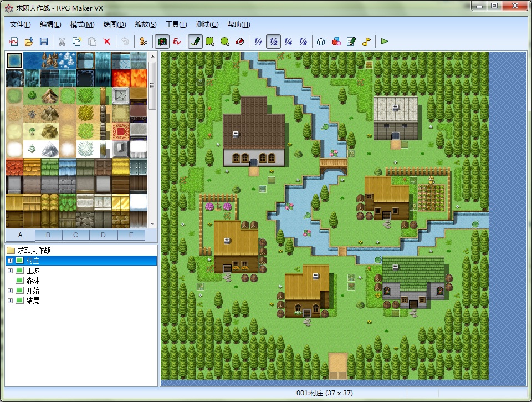
Task: Select the 王城 map in tree
Action: click(x=33, y=271)
